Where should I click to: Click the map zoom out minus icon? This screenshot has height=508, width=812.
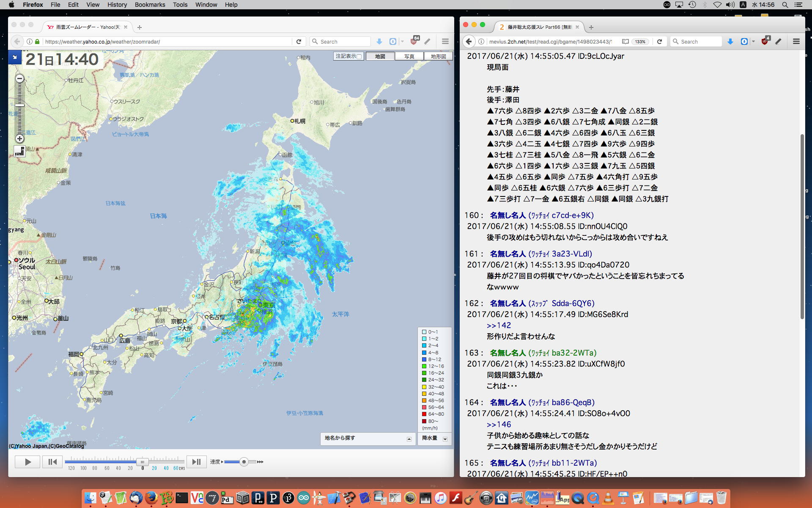click(x=19, y=78)
